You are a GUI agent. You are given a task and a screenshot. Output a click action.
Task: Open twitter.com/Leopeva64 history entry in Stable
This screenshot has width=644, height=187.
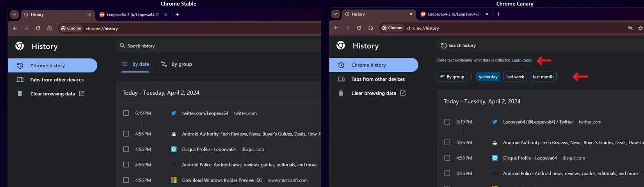coord(205,113)
